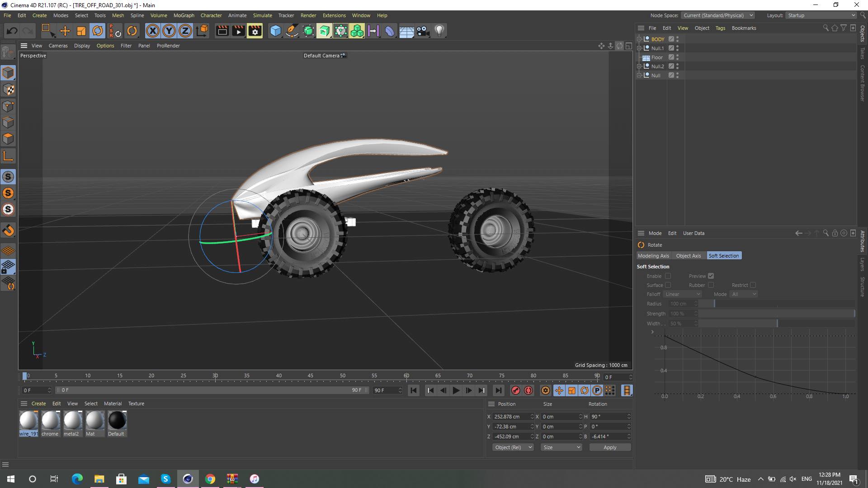
Task: Expand the Null.2 object tree
Action: pos(639,66)
